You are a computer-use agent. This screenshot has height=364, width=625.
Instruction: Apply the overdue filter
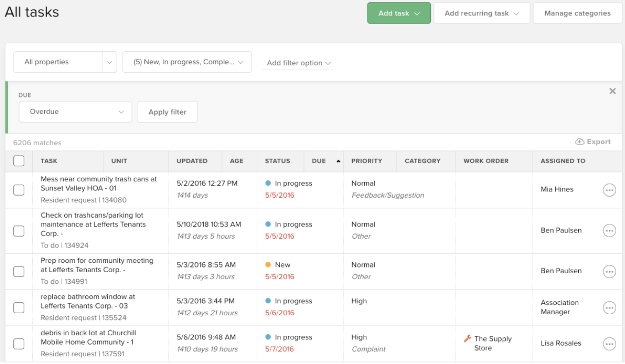tap(167, 111)
